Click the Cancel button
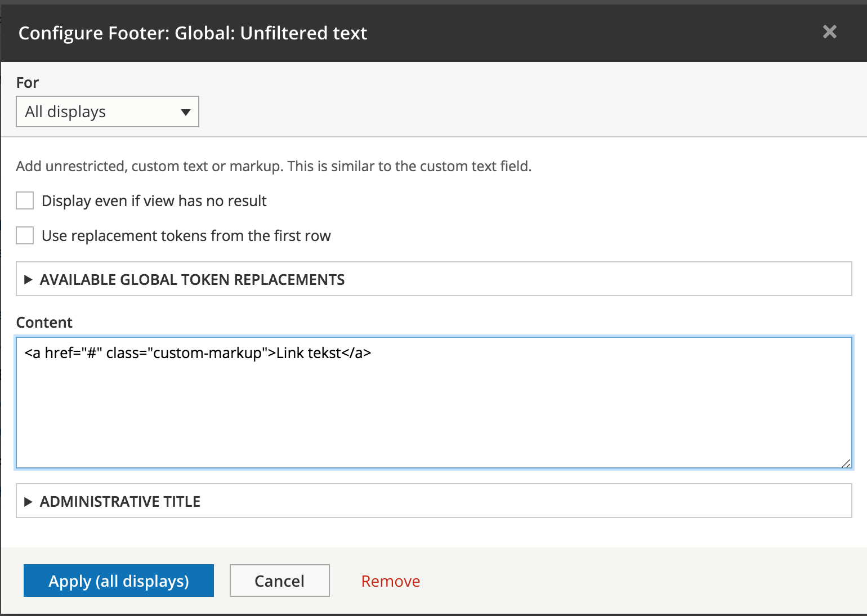The width and height of the screenshot is (867, 616). [280, 581]
